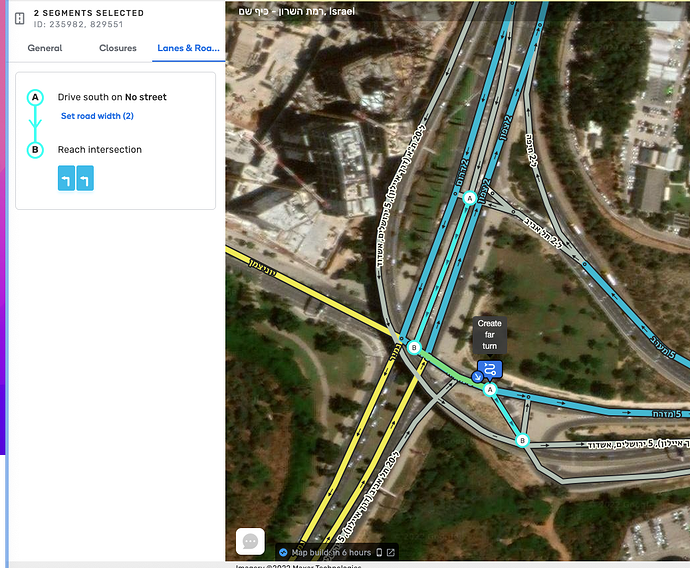Image resolution: width=690 pixels, height=568 pixels.
Task: Click node A marker in the lanes panel
Action: click(35, 97)
